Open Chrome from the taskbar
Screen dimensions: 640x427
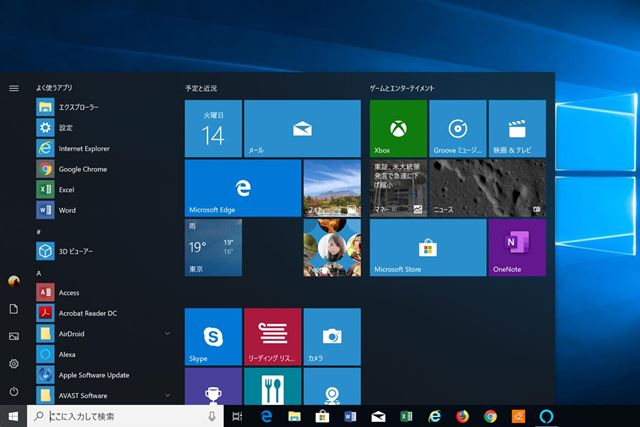coord(490,416)
